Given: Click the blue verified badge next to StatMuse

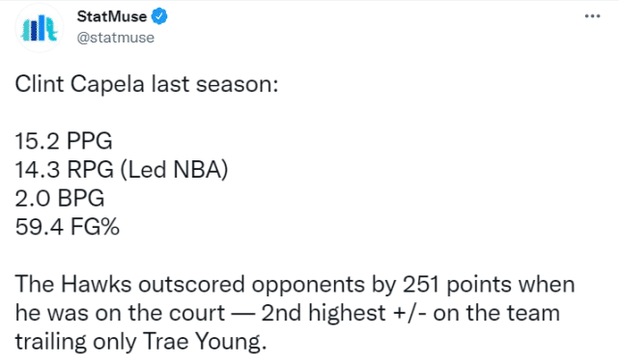Looking at the screenshot, I should click(x=159, y=16).
